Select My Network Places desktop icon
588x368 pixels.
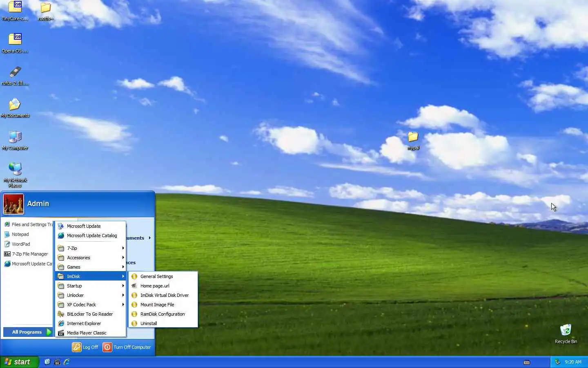pyautogui.click(x=15, y=175)
